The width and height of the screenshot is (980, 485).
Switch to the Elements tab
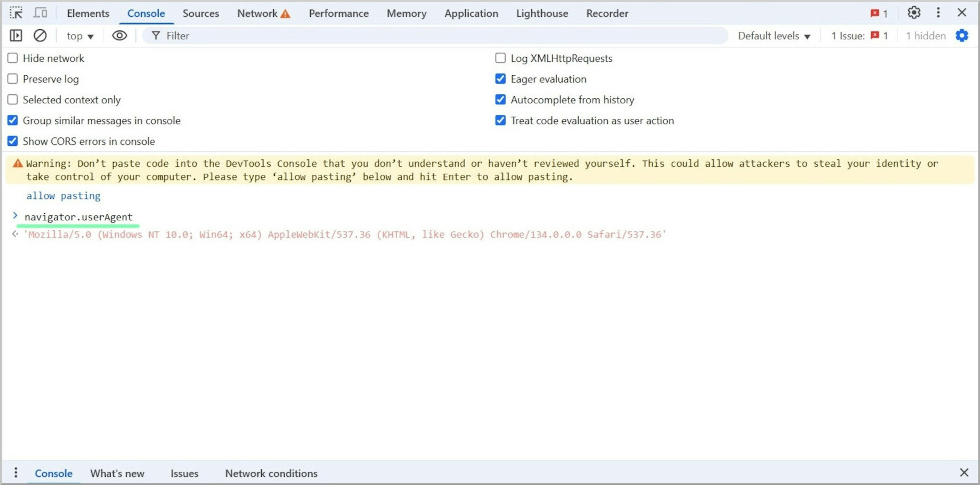tap(88, 13)
